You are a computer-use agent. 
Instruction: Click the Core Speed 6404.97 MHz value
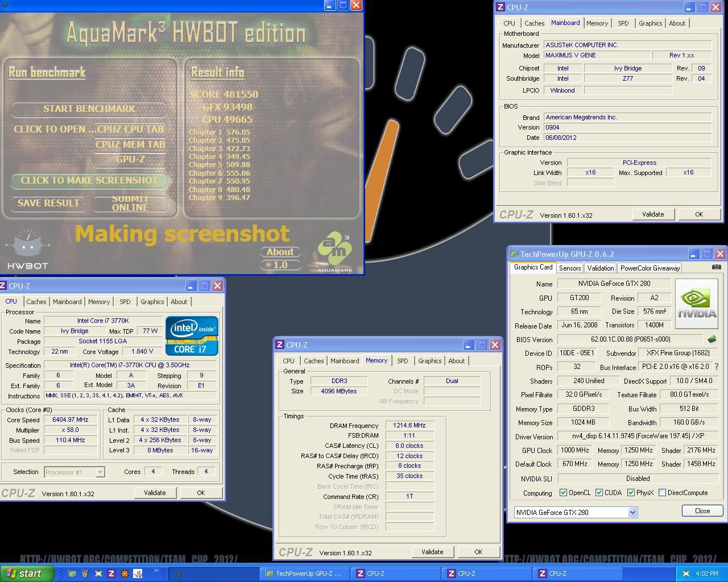pyautogui.click(x=71, y=419)
